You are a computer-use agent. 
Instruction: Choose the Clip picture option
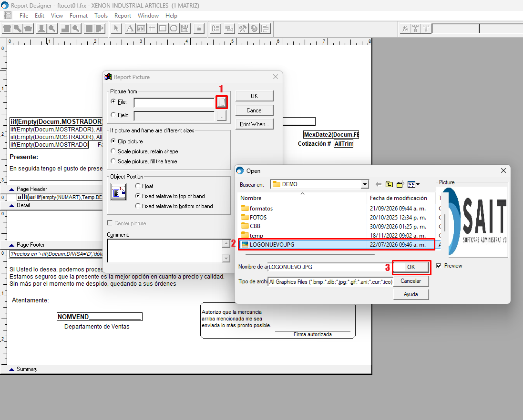click(x=113, y=141)
